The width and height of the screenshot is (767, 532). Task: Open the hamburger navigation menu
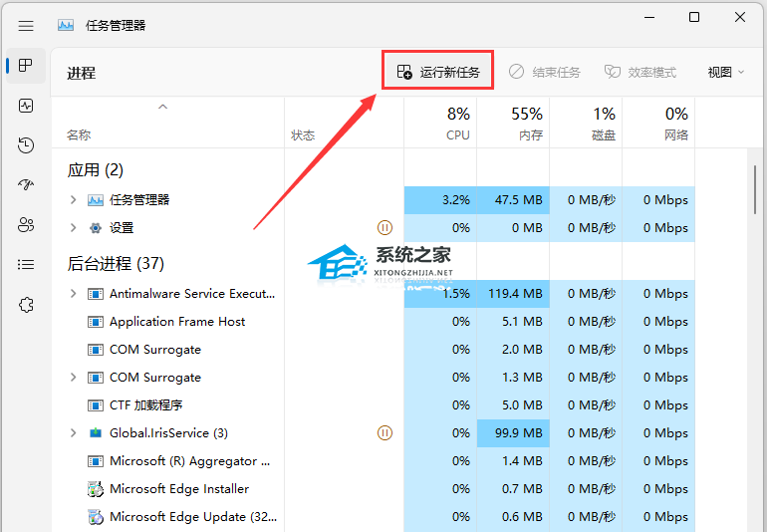click(x=26, y=25)
